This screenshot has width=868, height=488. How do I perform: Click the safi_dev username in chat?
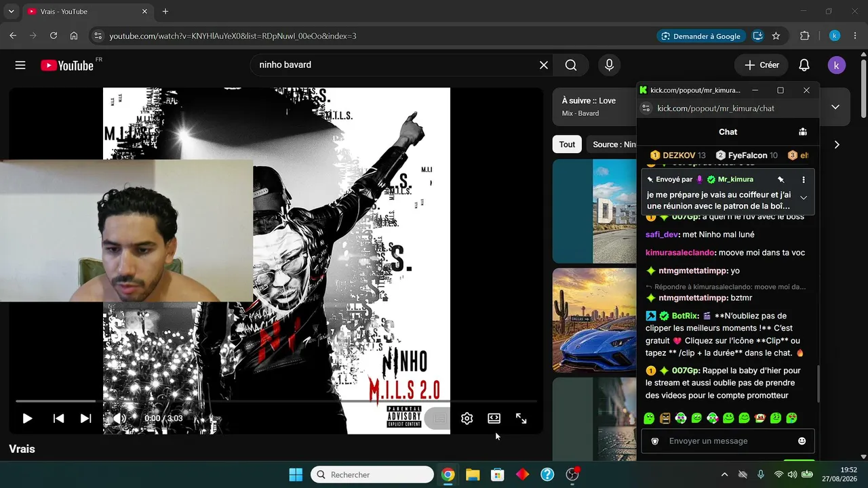662,235
